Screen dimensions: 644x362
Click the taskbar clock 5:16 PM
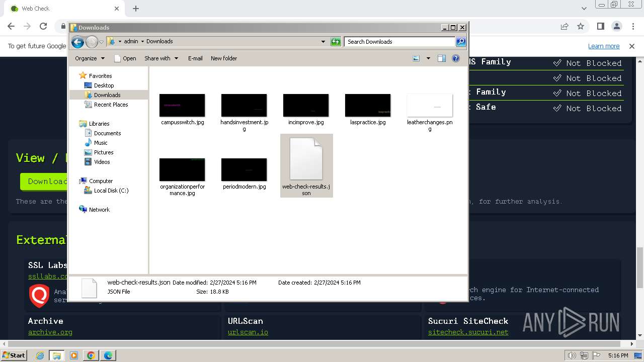point(618,355)
